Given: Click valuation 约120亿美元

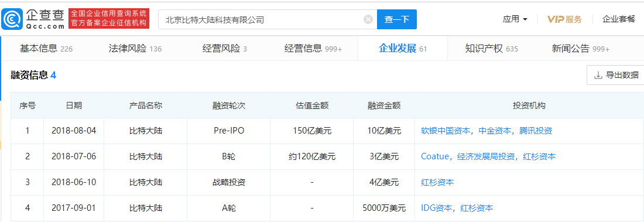Looking at the screenshot, I should click(312, 156).
